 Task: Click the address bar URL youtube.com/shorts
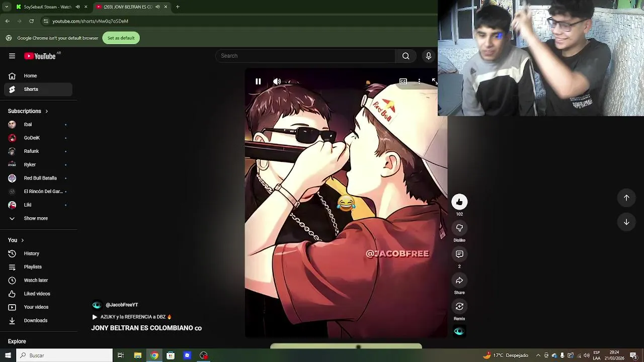tap(91, 21)
